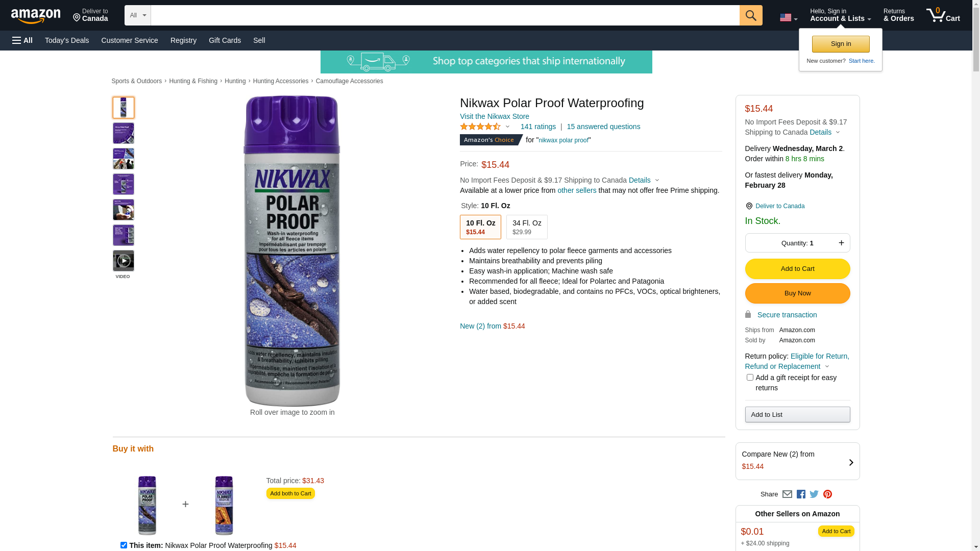Expand the star ratings dropdown arrow
Image resolution: width=980 pixels, height=551 pixels.
click(507, 127)
